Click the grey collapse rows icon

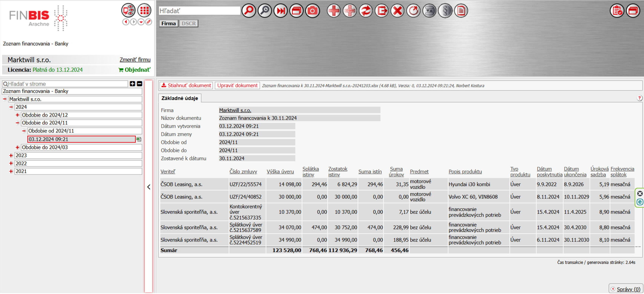429,11
